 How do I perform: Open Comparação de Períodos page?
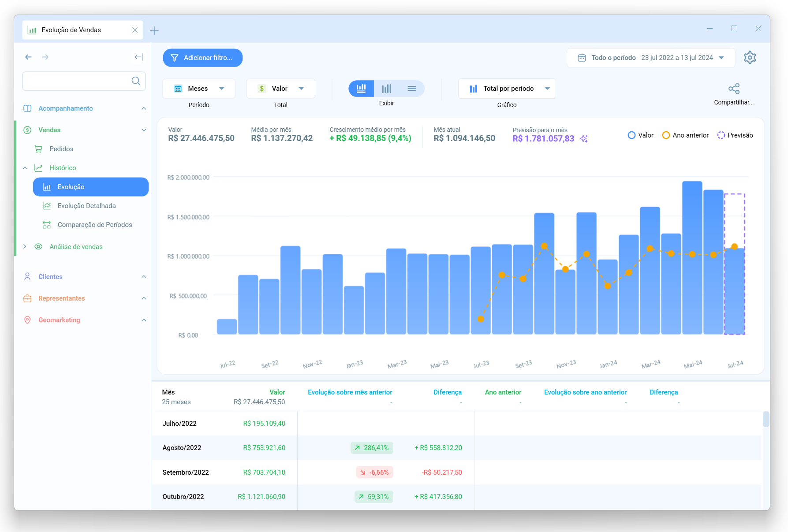tap(95, 225)
